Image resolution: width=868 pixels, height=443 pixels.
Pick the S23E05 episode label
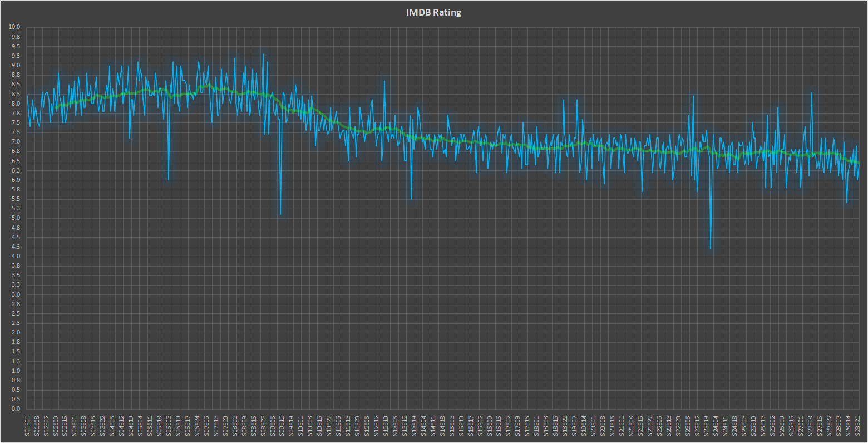tap(688, 426)
